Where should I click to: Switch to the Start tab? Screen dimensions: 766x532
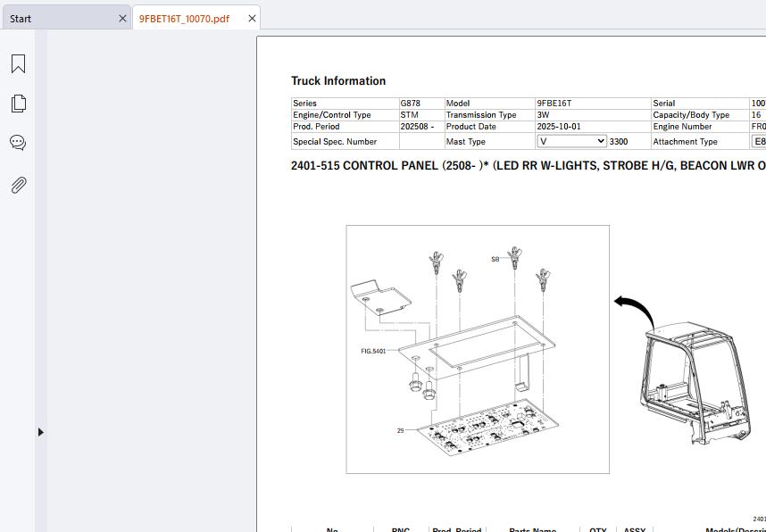coord(66,18)
